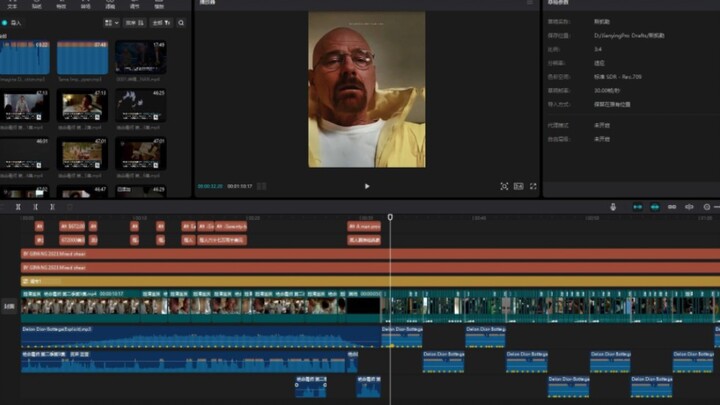
Task: Click the microphone record voiceover icon
Action: 613,207
